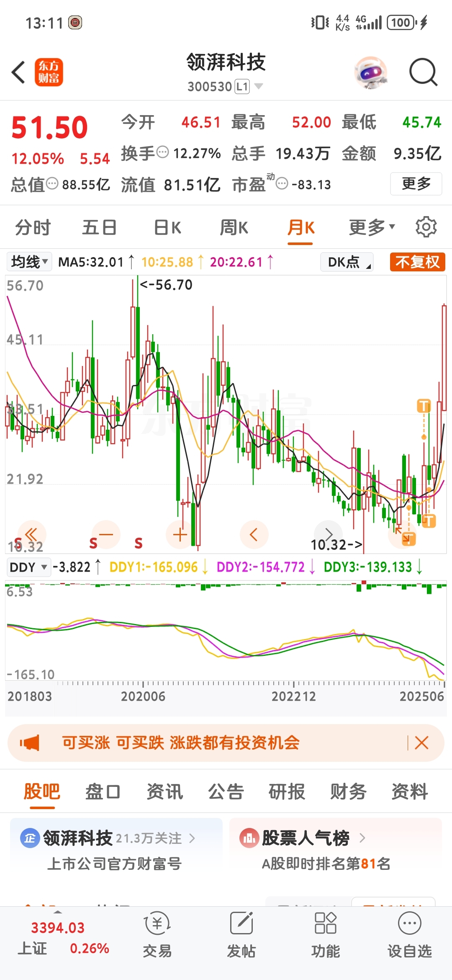Zoom in chart with plus button
Viewport: 452px width, 980px height.
pos(180,534)
